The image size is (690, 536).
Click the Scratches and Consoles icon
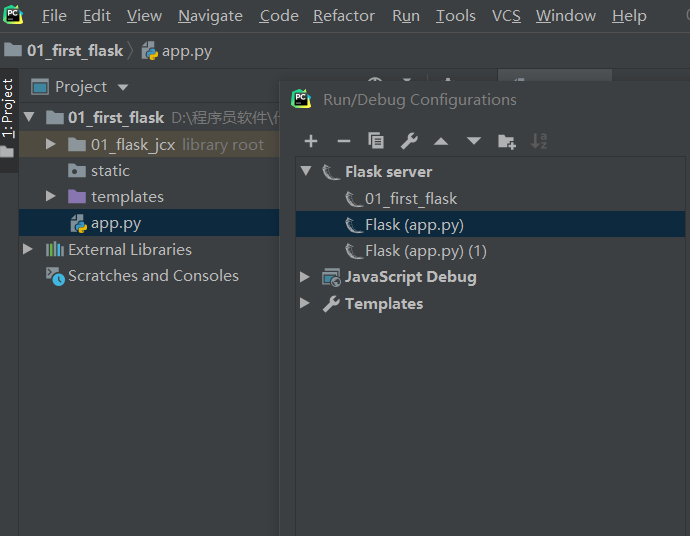click(x=55, y=276)
